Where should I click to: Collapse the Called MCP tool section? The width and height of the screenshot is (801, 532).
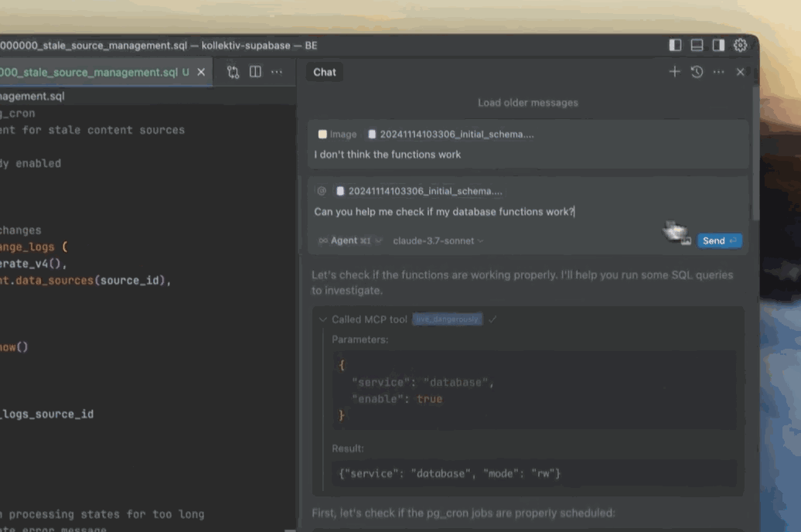323,319
